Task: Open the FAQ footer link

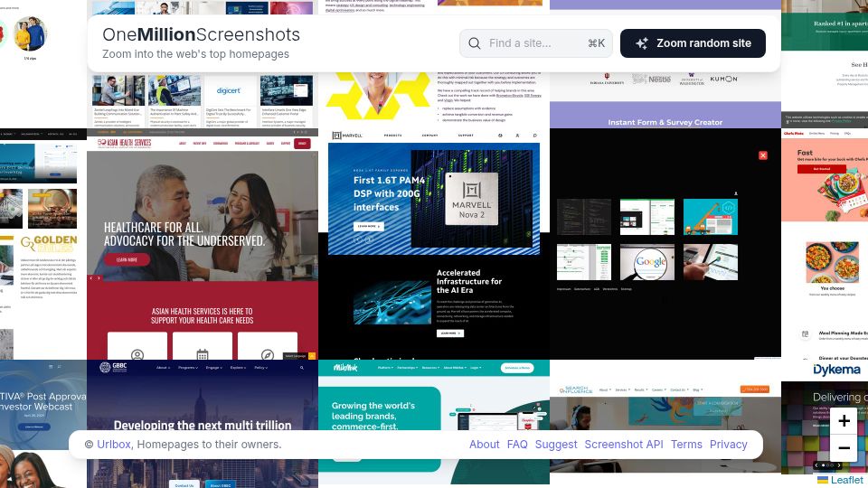Action: [x=517, y=445]
